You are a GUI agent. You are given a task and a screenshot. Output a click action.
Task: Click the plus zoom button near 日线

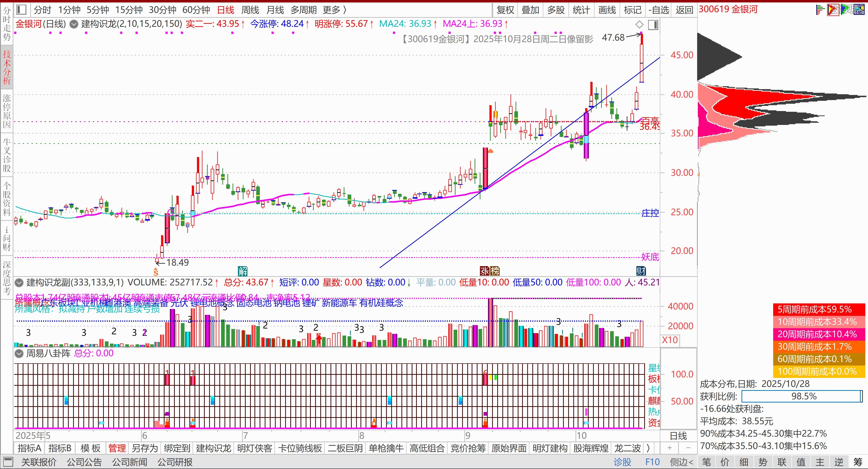point(670,448)
